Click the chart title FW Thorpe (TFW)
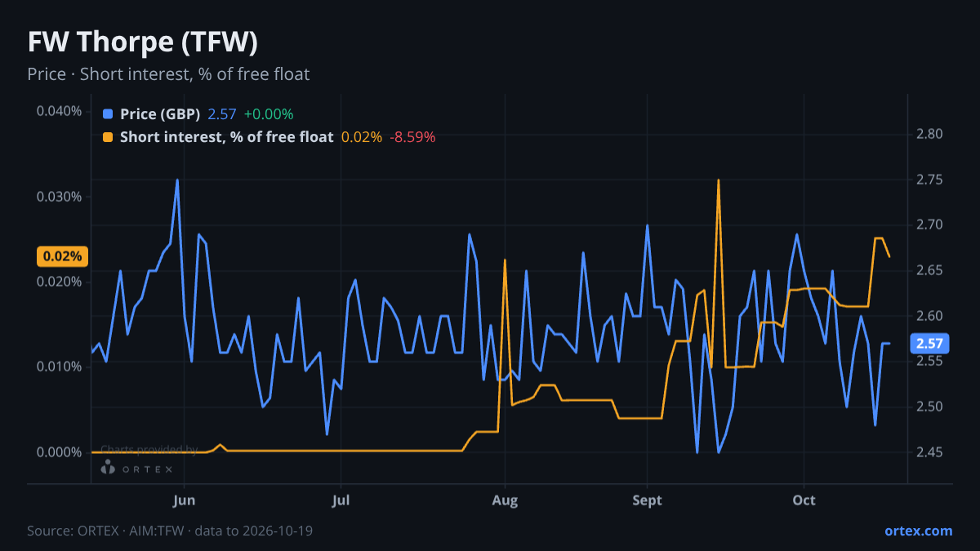The image size is (980, 551). coord(143,42)
